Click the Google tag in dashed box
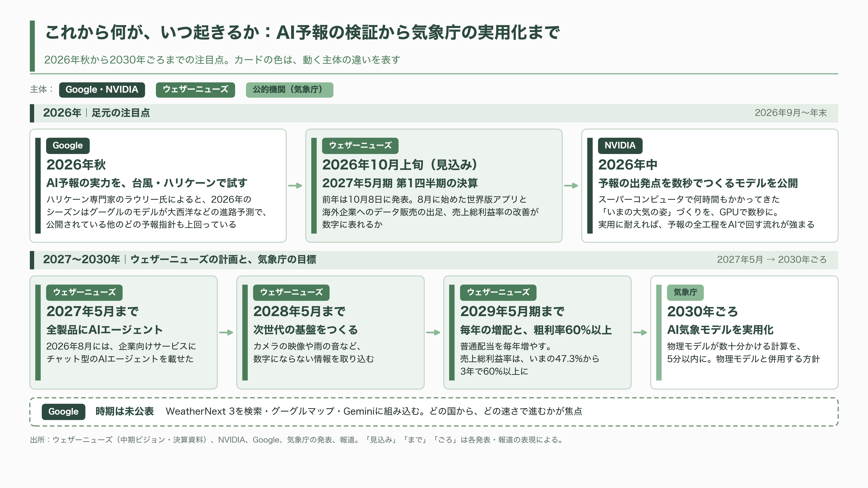Viewport: 868px width, 488px height. click(x=63, y=412)
